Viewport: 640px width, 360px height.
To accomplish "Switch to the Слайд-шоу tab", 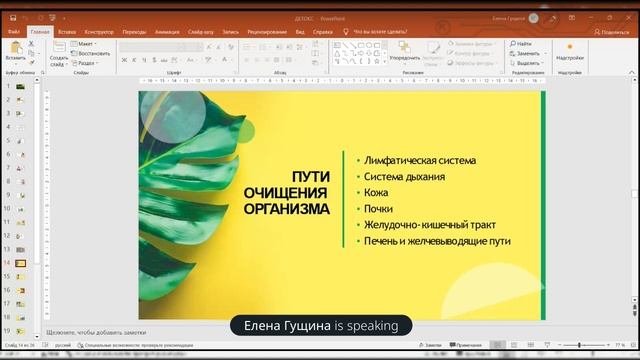I will pos(200,32).
